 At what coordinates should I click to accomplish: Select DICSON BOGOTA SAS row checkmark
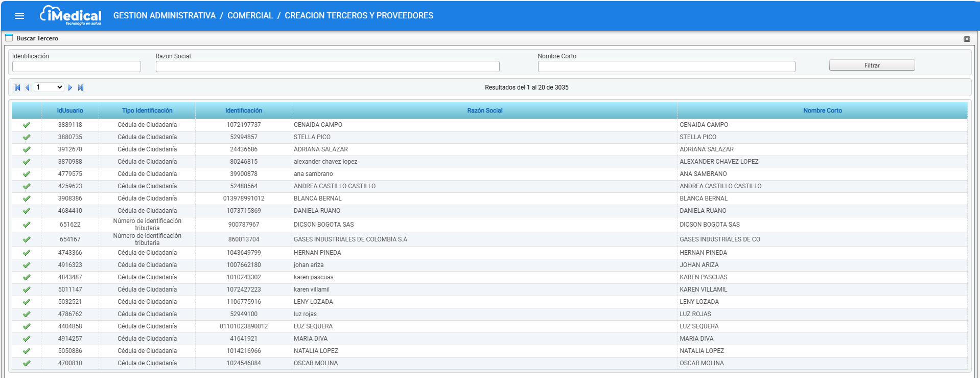pyautogui.click(x=27, y=225)
